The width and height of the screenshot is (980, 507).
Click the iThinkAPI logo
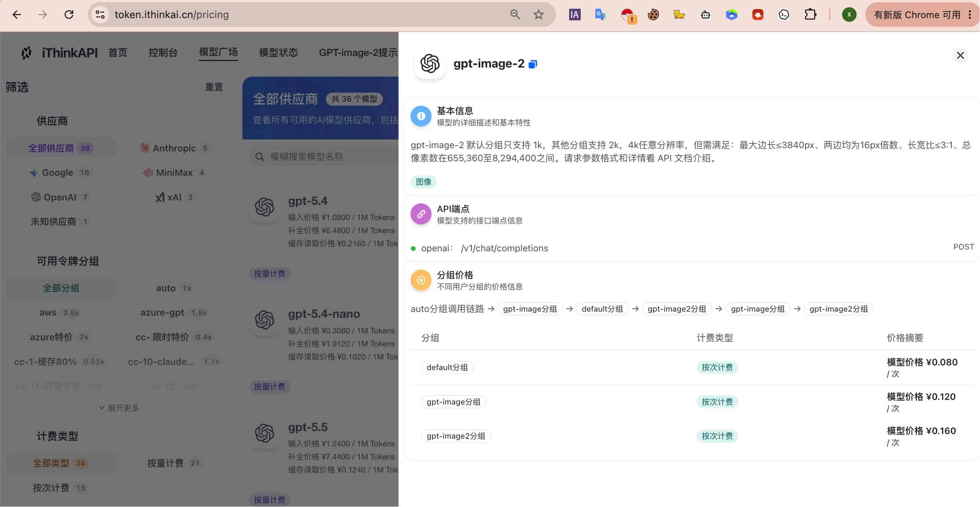point(60,53)
